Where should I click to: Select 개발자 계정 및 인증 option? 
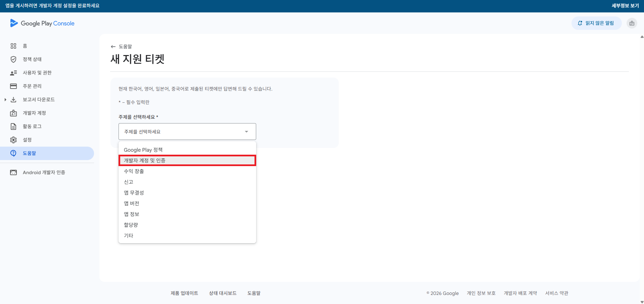tap(187, 160)
